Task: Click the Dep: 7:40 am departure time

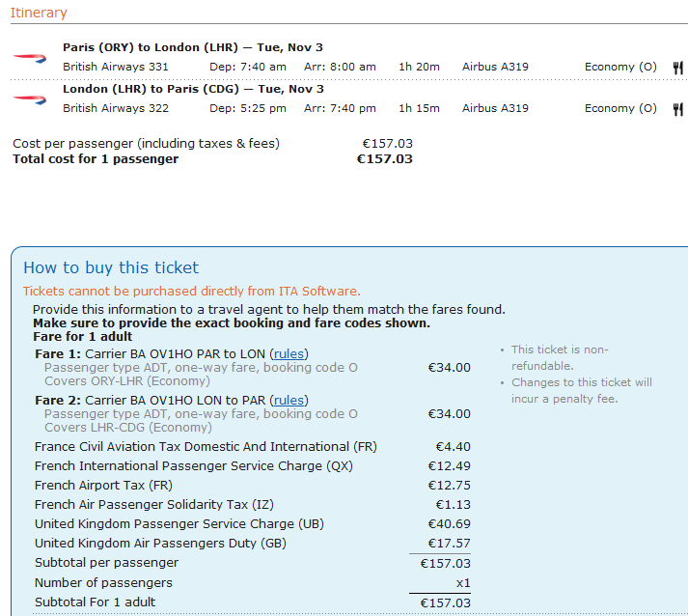Action: (248, 68)
